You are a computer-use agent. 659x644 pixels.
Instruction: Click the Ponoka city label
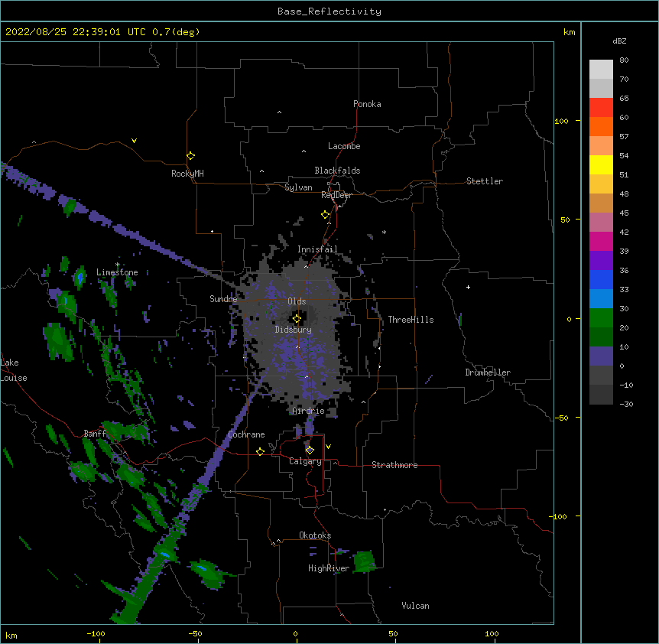point(367,104)
